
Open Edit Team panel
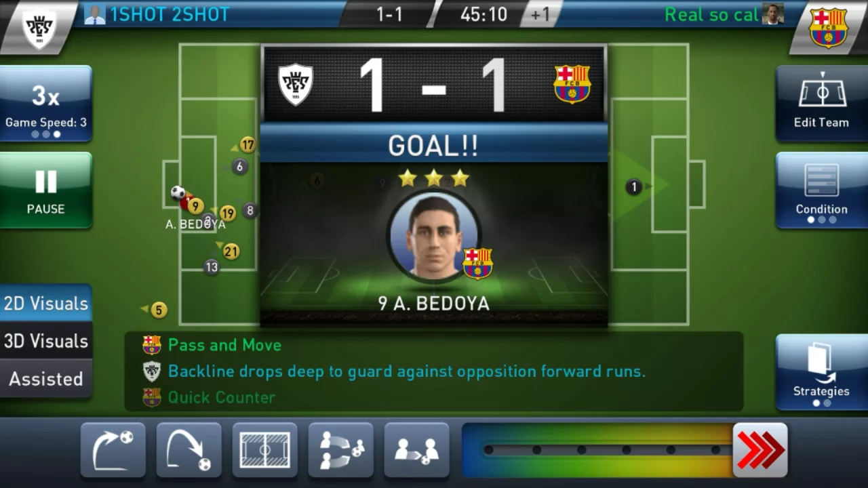[x=821, y=103]
